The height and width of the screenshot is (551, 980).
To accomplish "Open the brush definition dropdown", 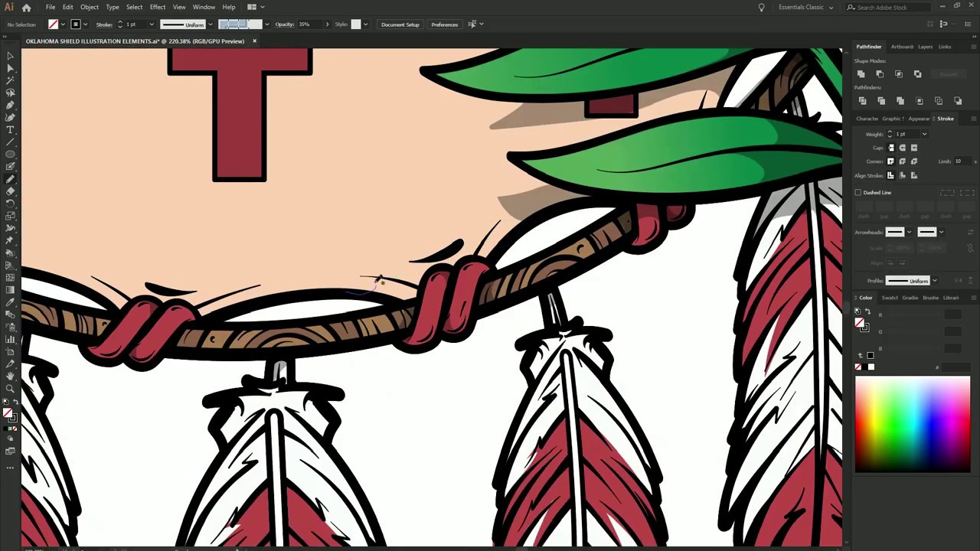I will [266, 24].
